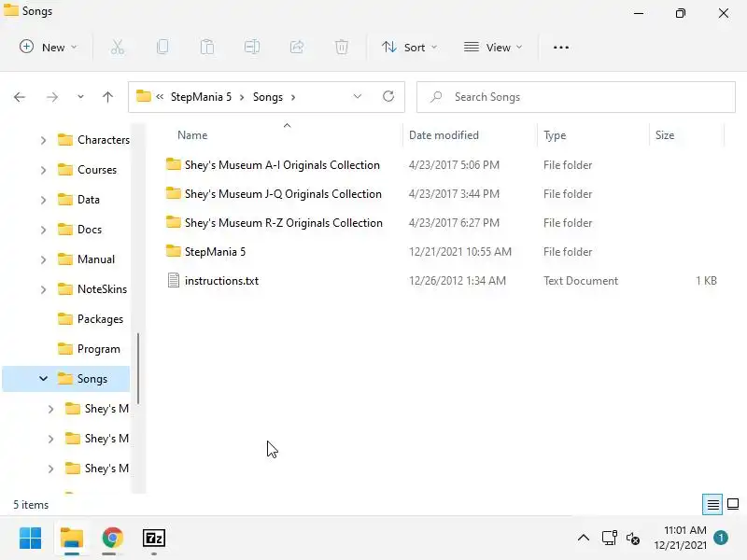This screenshot has height=560, width=747.
Task: Select the NoteSkins folder in the tree
Action: [x=92, y=289]
